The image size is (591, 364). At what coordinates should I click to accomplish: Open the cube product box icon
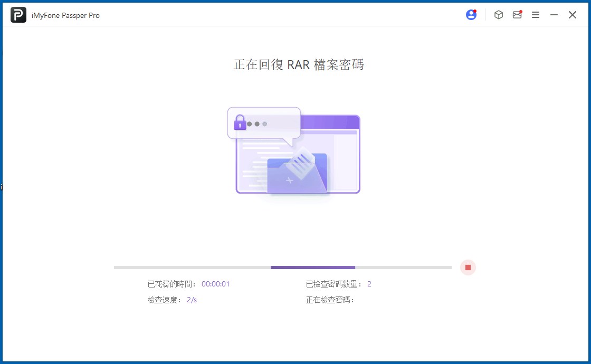pos(499,15)
